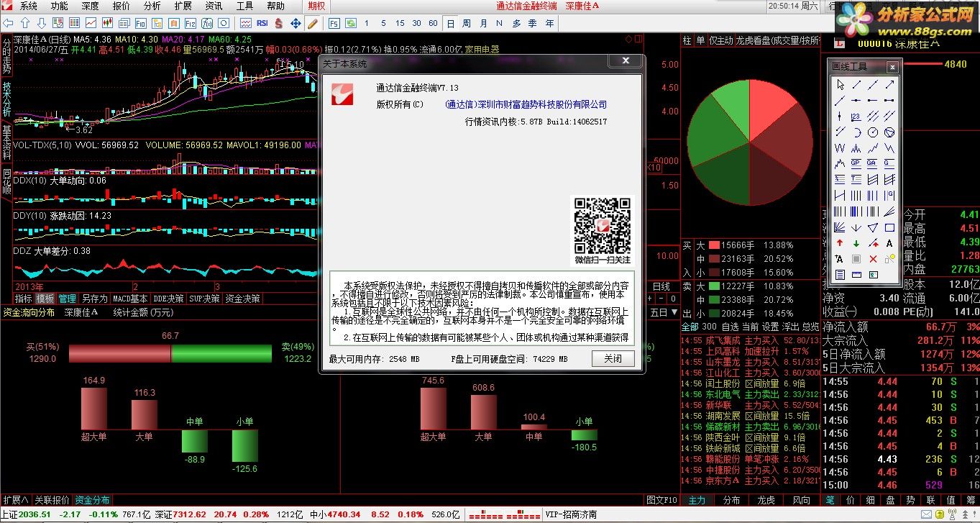Viewport: 980px width, 523px height.
Task: Click the F5 toolbar icon
Action: (x=334, y=23)
